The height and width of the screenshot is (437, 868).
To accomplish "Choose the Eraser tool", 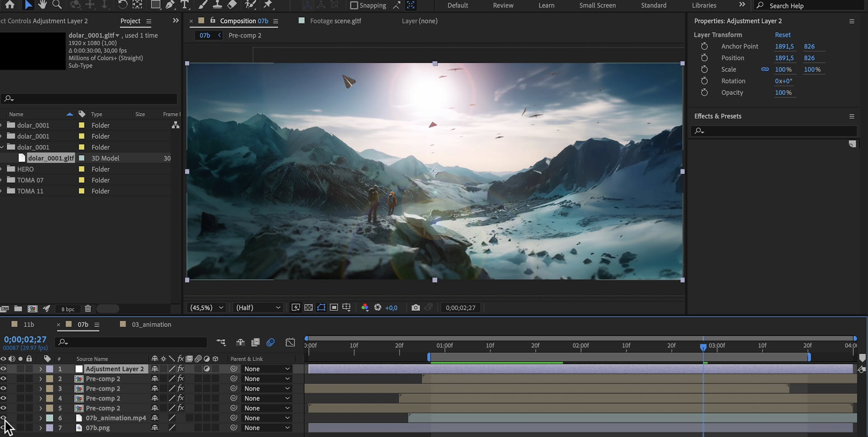I will (232, 5).
